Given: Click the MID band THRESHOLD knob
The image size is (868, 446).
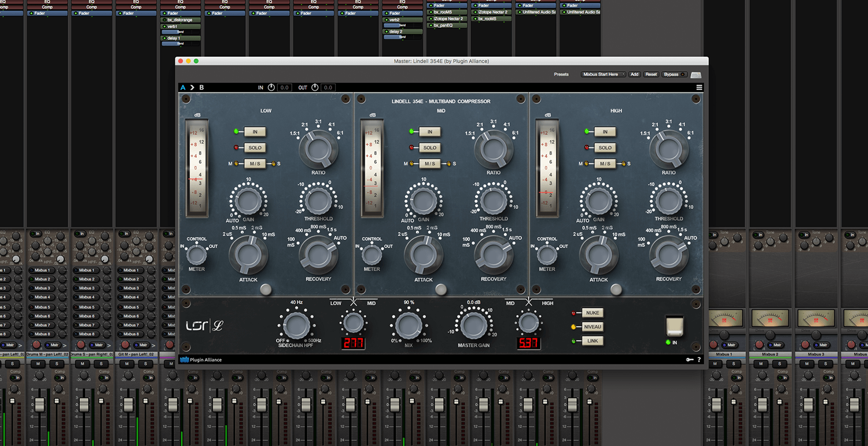Looking at the screenshot, I should pos(494,201).
